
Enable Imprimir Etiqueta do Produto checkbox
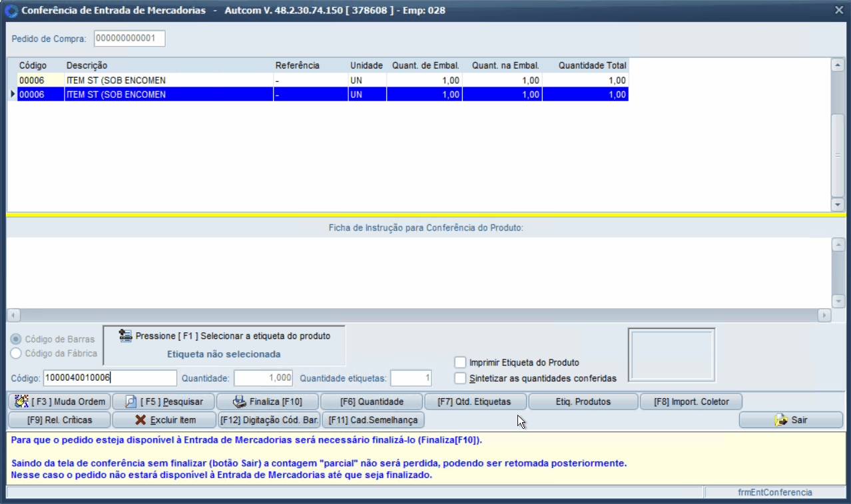460,363
